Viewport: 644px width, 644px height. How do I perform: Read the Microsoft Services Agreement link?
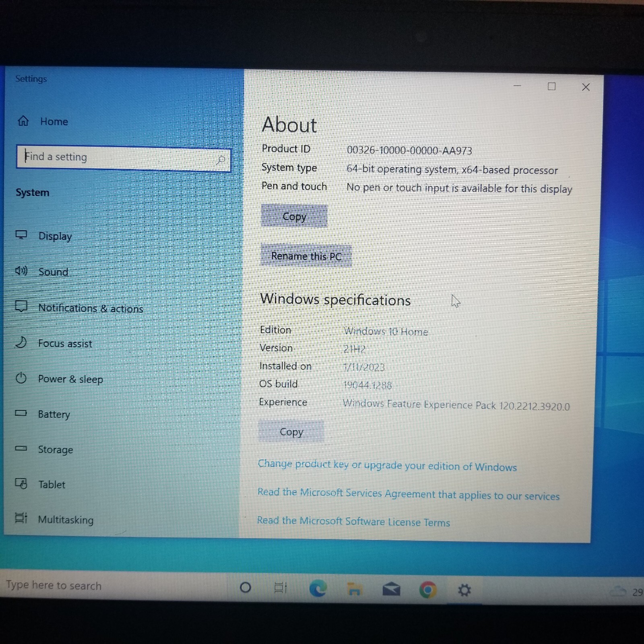click(x=409, y=494)
